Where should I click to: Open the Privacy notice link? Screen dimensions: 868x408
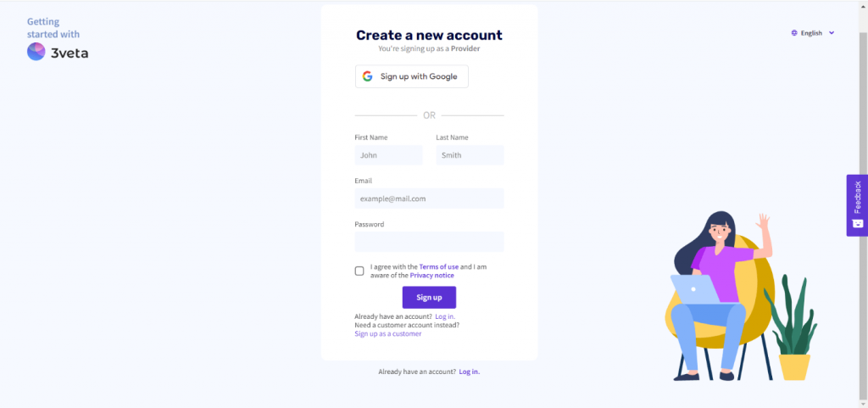coord(431,275)
